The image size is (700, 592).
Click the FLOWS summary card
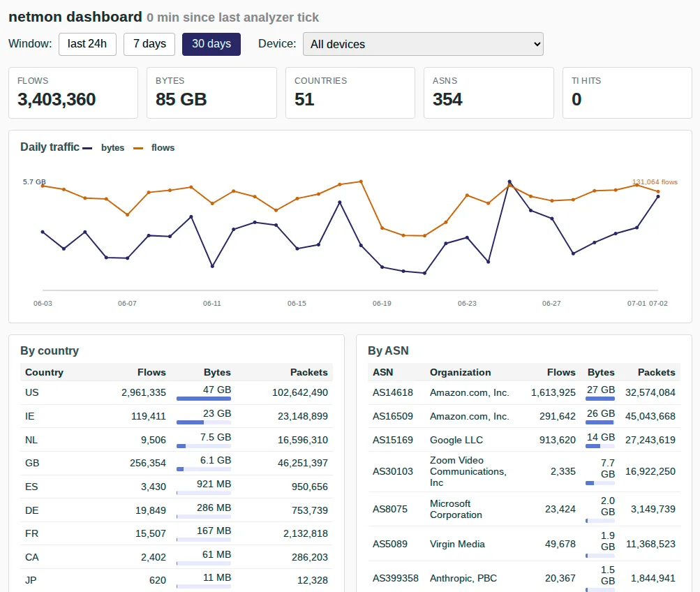[73, 93]
